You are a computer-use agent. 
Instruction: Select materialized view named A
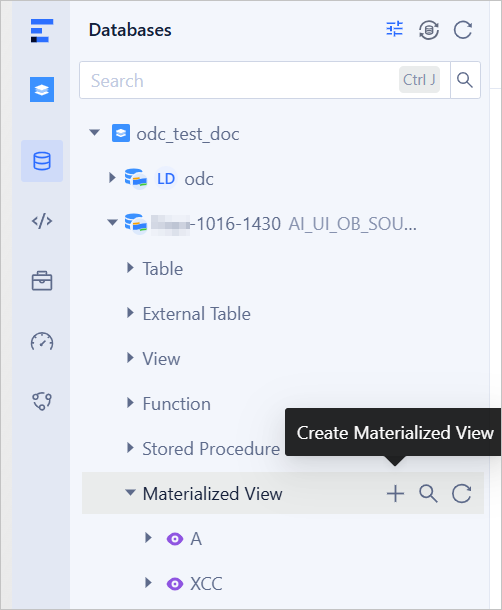point(196,539)
